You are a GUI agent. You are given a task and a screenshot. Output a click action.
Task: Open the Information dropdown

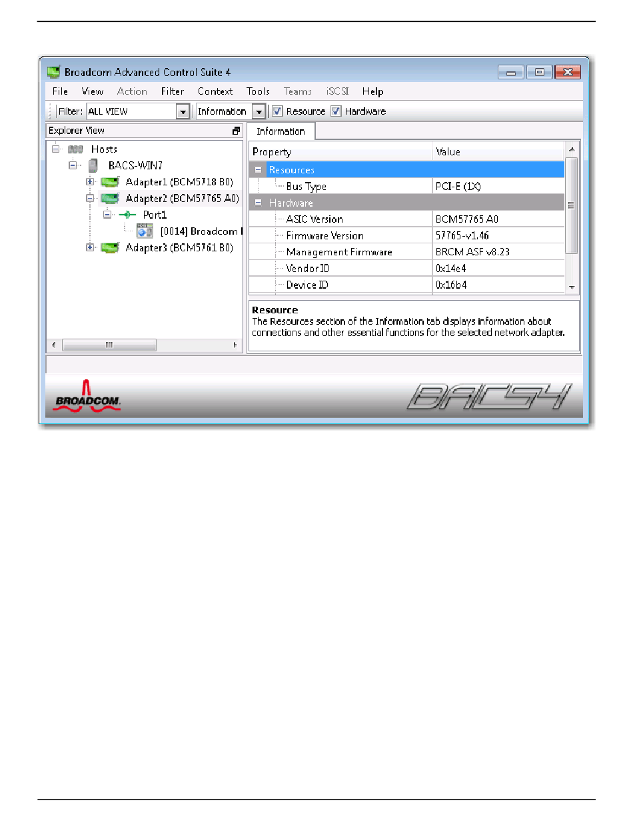(259, 112)
